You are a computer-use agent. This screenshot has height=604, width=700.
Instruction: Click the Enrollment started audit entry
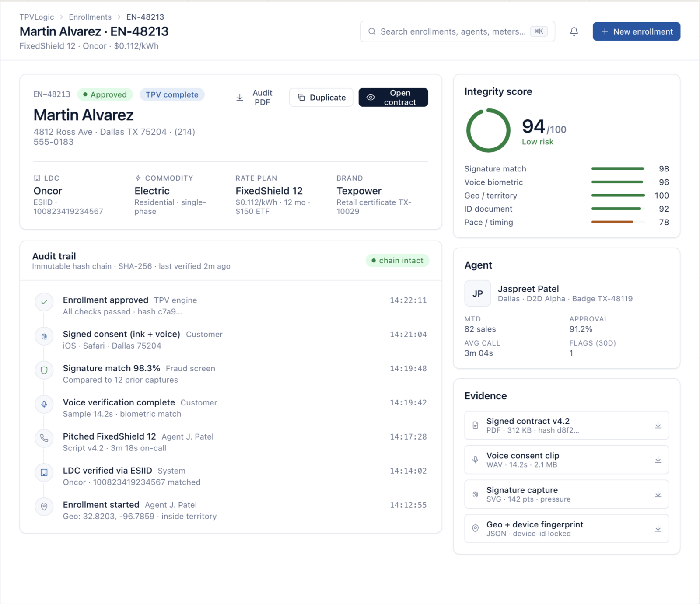tap(231, 510)
